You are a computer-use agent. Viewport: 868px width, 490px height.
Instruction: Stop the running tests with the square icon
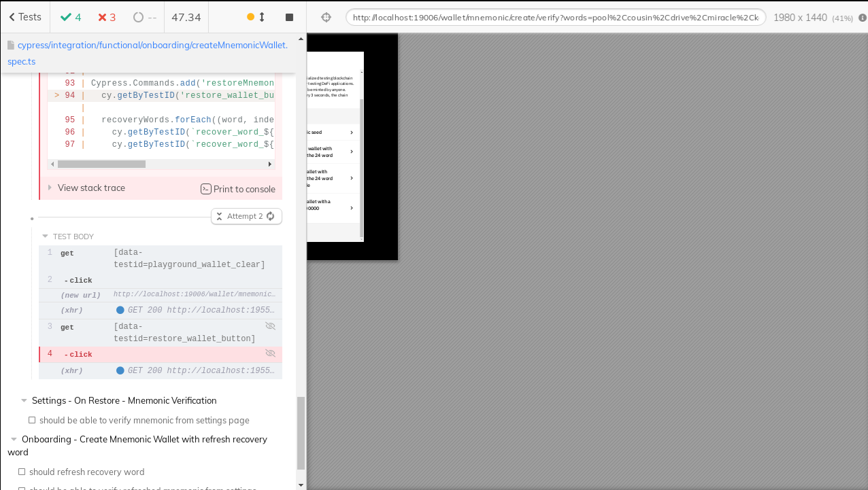click(288, 17)
